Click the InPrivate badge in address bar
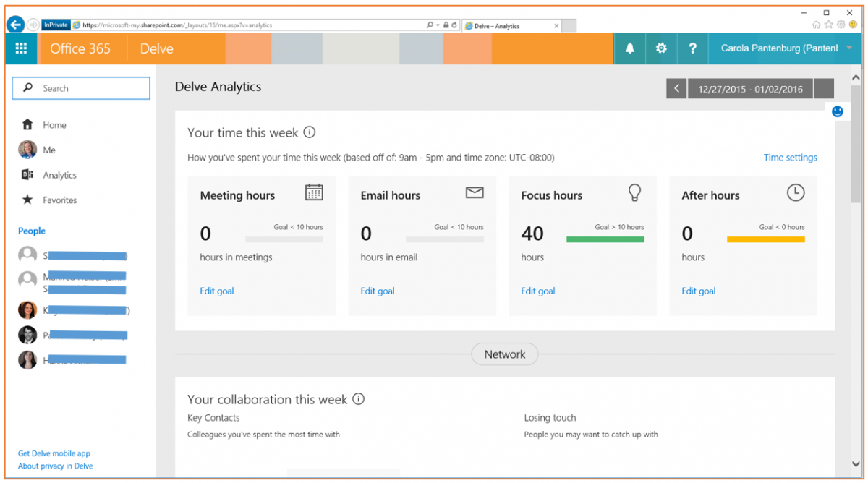This screenshot has height=483, width=868. coord(56,25)
